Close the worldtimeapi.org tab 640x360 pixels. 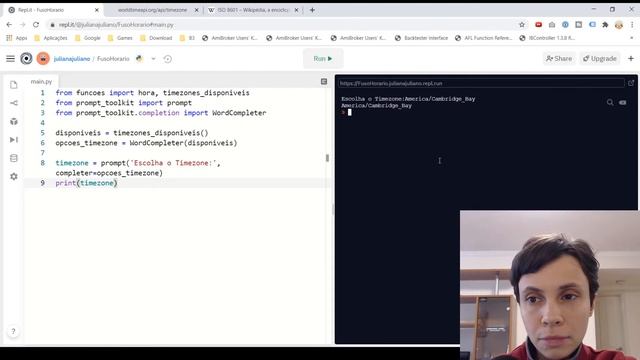(x=196, y=10)
